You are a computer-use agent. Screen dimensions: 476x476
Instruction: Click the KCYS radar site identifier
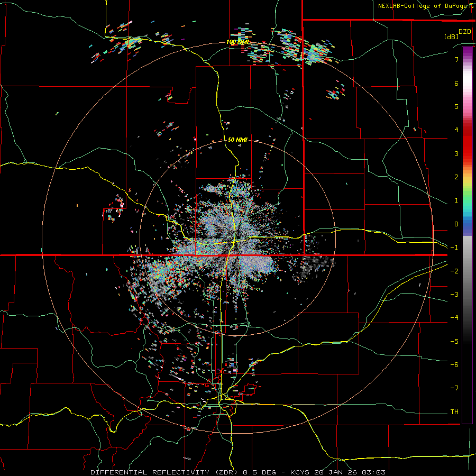(x=300, y=472)
